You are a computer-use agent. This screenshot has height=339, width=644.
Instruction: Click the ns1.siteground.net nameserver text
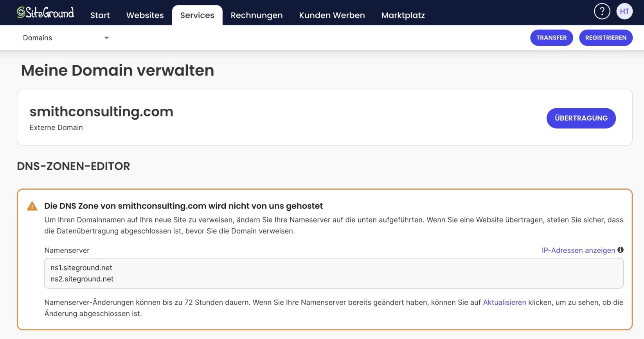pyautogui.click(x=81, y=268)
